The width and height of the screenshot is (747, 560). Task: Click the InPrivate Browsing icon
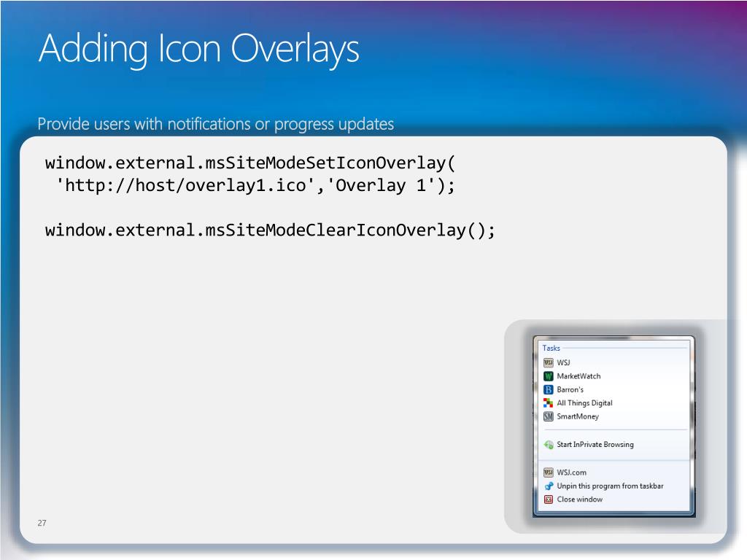coord(549,445)
